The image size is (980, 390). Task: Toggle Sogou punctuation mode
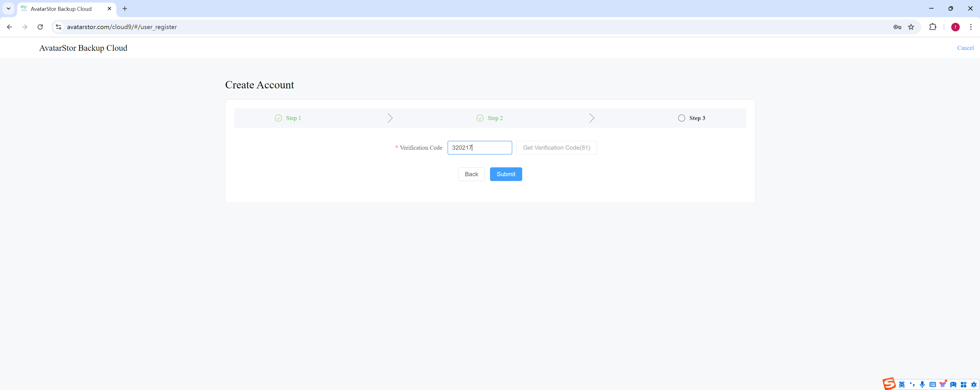912,385
